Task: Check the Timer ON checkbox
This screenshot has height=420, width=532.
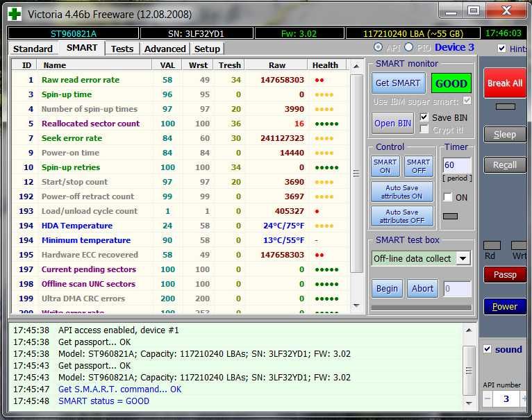Action: tap(448, 197)
